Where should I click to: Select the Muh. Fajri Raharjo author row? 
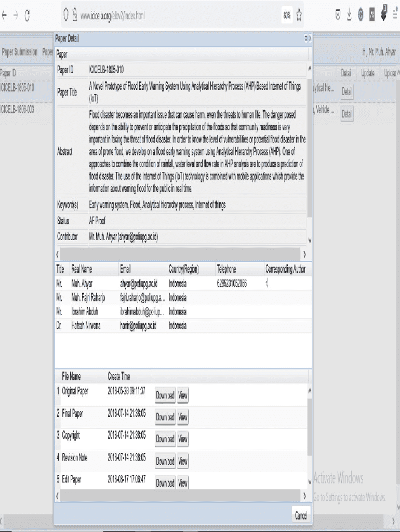tap(88, 298)
